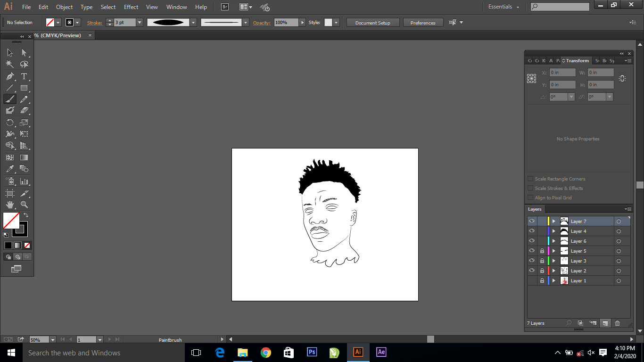The height and width of the screenshot is (362, 644).
Task: Hide Layer 4 using its eye icon
Action: point(532,231)
